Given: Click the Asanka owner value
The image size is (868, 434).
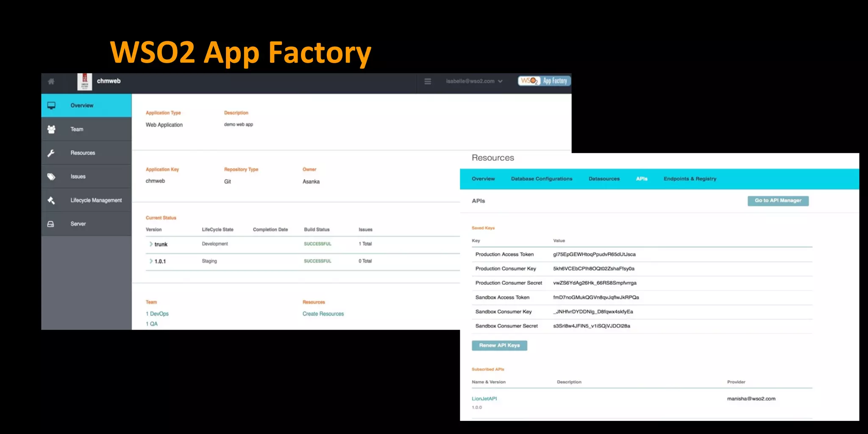Looking at the screenshot, I should click(311, 182).
